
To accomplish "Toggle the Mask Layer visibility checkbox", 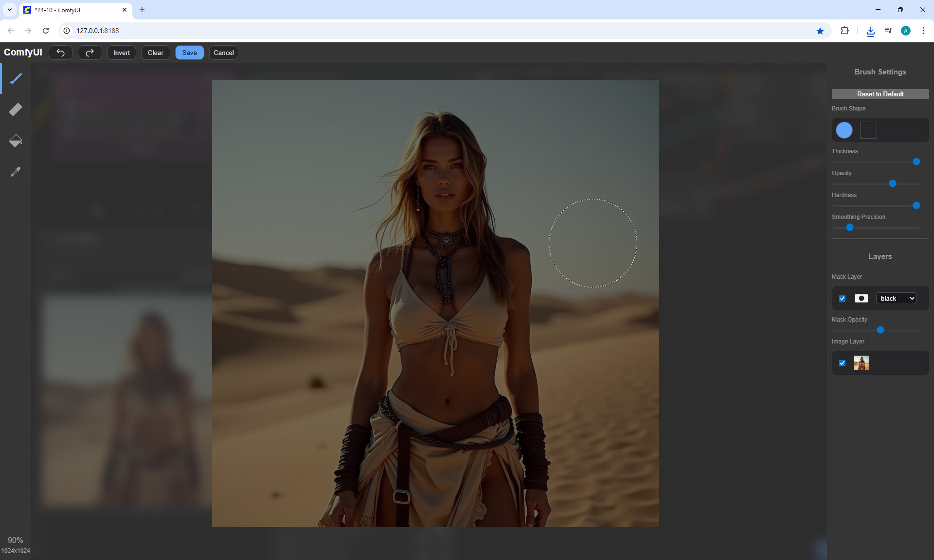I will pos(843,298).
